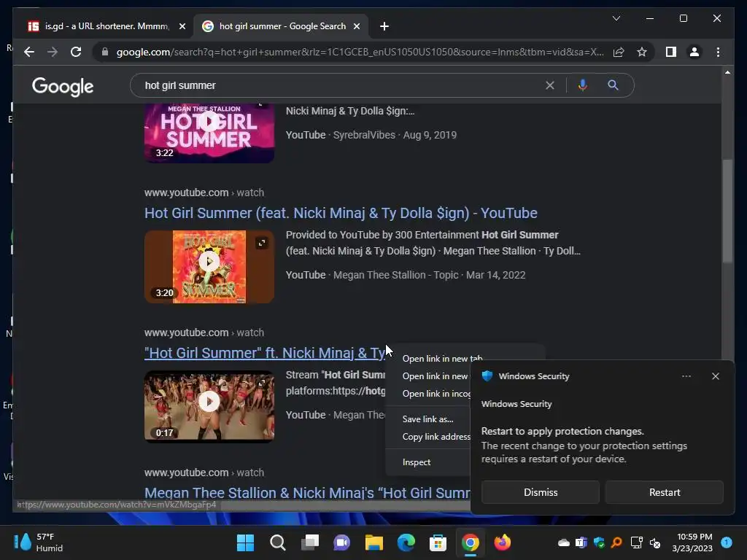The width and height of the screenshot is (747, 560).
Task: Click the browser forward arrow
Action: tap(53, 52)
